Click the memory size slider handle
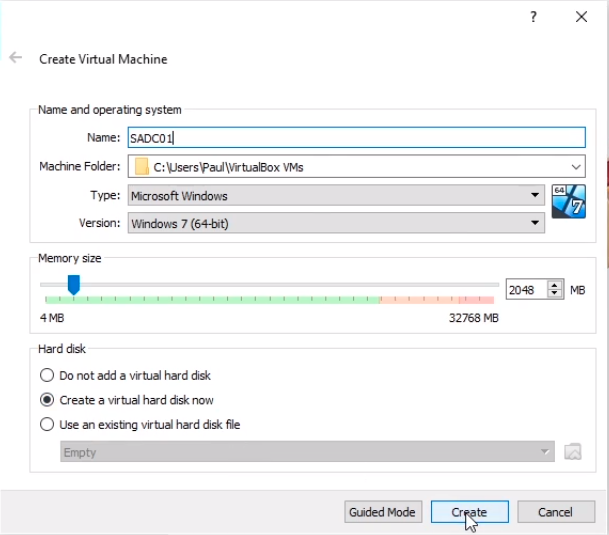Viewport: 609px width, 535px height. (73, 285)
